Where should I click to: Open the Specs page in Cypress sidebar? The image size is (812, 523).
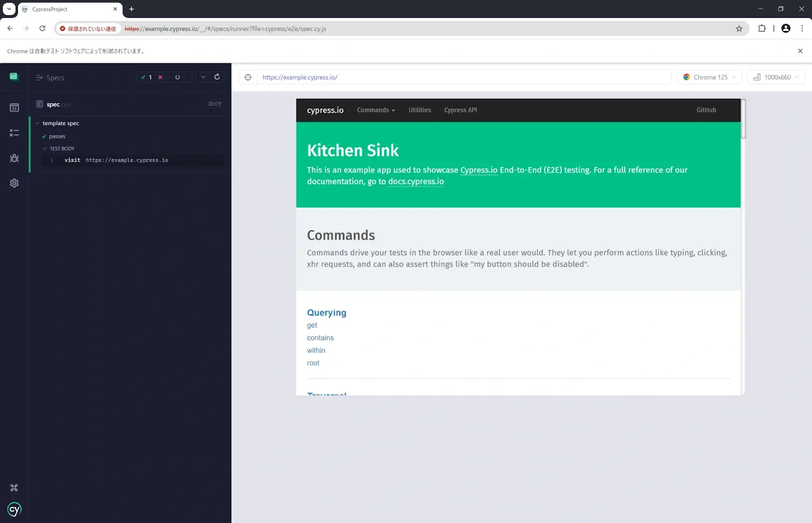pyautogui.click(x=14, y=108)
